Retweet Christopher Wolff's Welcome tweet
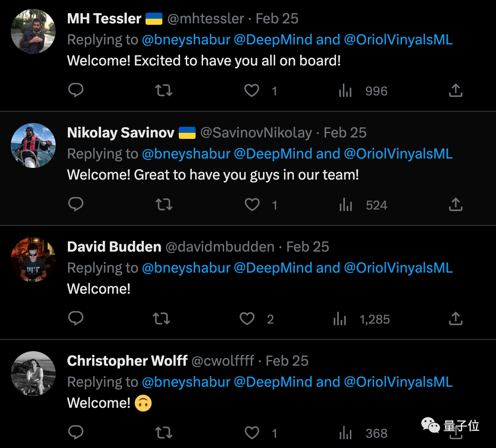Screen dimensions: 496x448 (x=163, y=433)
